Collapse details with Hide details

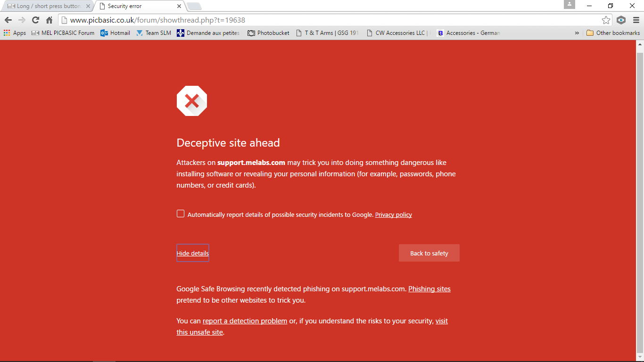pos(192,253)
